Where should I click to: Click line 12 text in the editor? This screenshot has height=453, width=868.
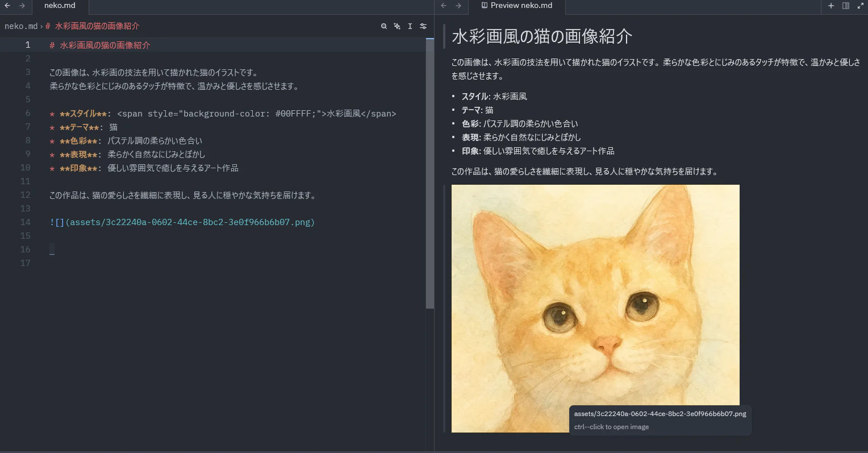(x=182, y=196)
